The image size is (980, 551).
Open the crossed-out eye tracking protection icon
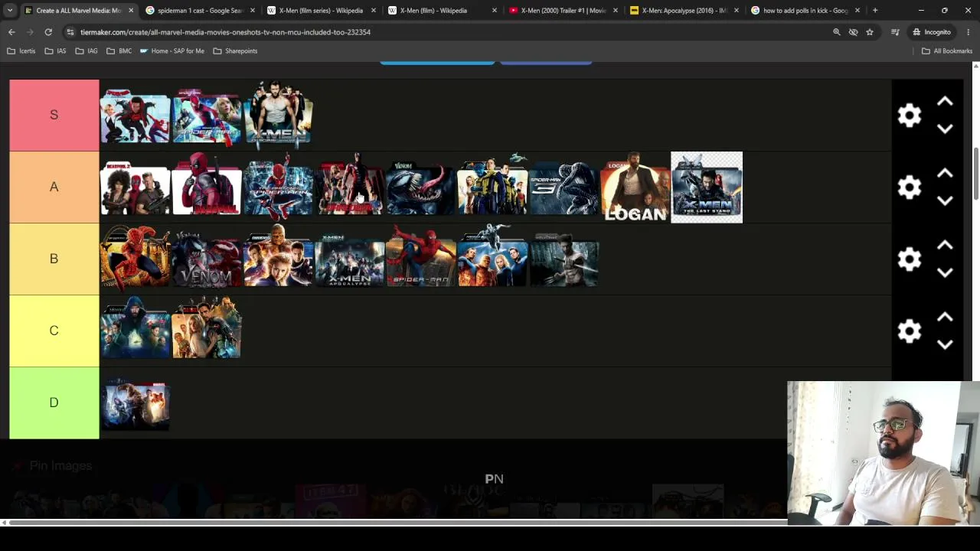pos(853,32)
